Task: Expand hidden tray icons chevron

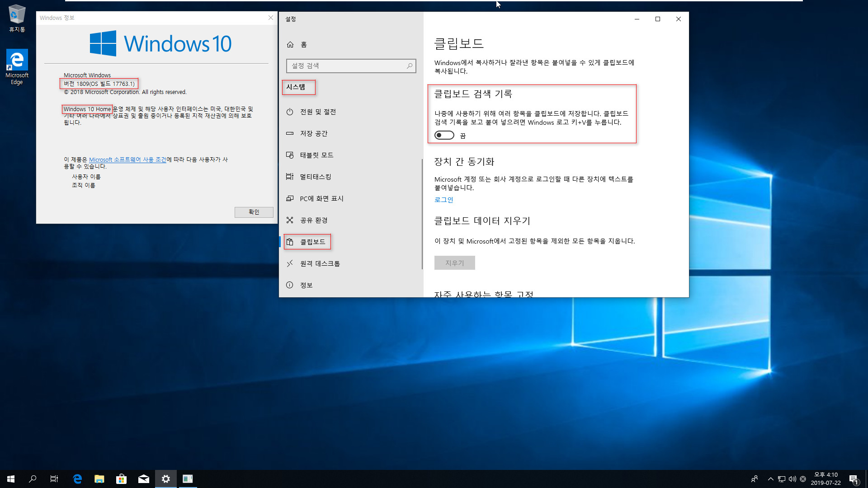Action: [x=770, y=479]
